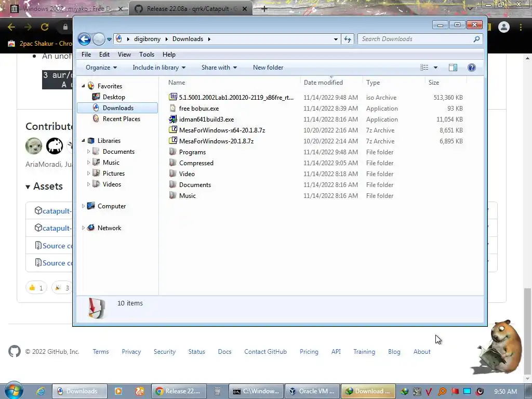532x399 pixels.
Task: Click the change view icon
Action: pos(424,68)
